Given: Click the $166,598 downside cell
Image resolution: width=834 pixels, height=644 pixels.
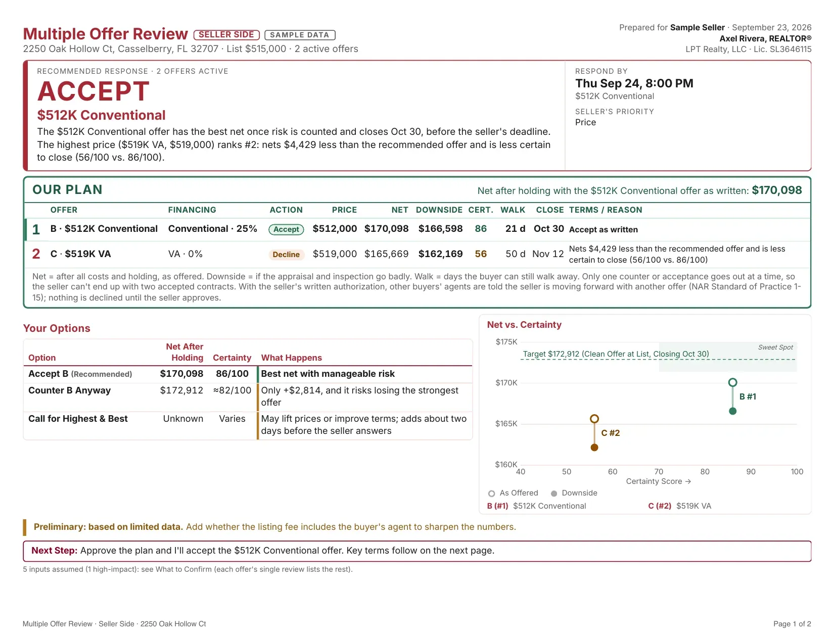Looking at the screenshot, I should (x=441, y=229).
